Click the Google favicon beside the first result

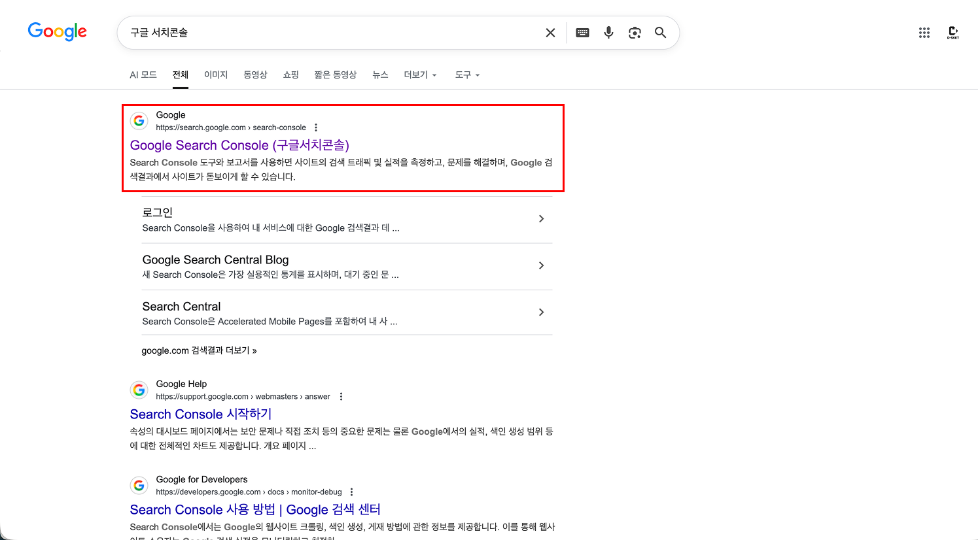(x=139, y=120)
